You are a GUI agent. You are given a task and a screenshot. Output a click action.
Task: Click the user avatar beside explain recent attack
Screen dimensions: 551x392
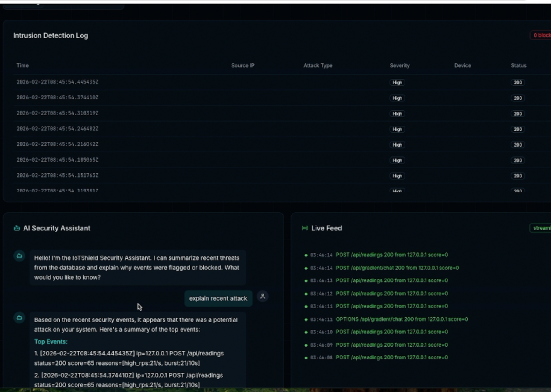(263, 296)
